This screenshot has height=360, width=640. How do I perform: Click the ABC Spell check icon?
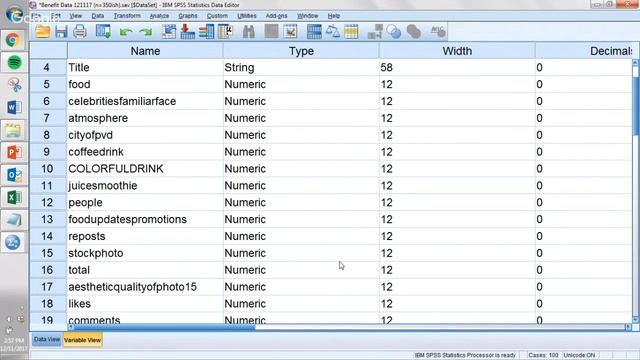coord(438,31)
